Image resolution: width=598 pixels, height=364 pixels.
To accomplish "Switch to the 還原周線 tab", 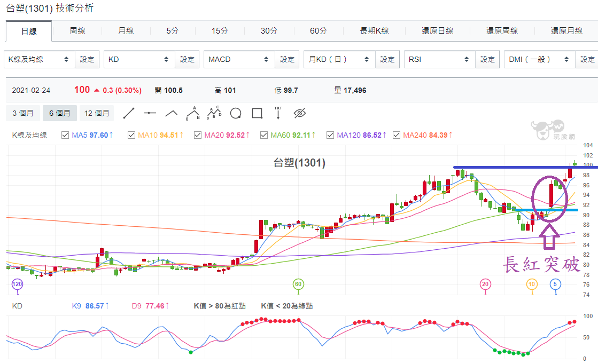I will coord(502,31).
